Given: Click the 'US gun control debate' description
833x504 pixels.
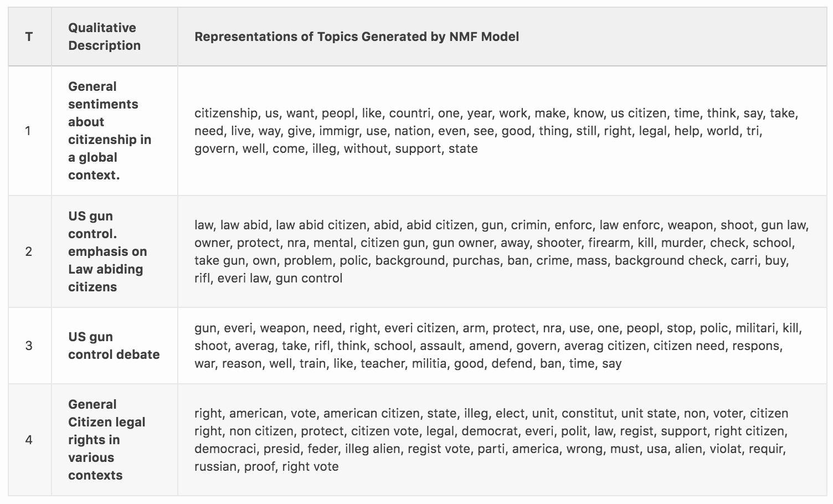Looking at the screenshot, I should [115, 346].
